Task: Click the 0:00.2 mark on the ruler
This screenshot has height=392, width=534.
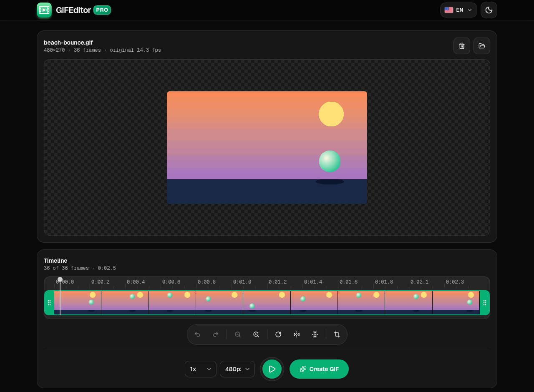Action: pyautogui.click(x=101, y=282)
